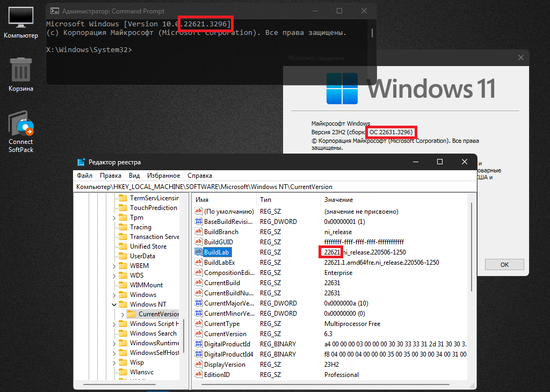Click the string icon beside EditionID
The height and width of the screenshot is (392, 550).
tap(199, 374)
